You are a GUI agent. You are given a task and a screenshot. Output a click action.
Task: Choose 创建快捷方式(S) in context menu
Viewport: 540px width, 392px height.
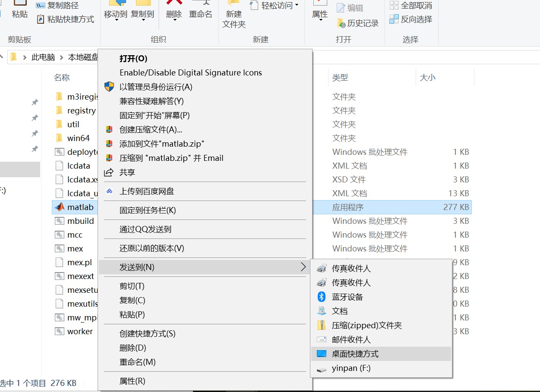(147, 333)
